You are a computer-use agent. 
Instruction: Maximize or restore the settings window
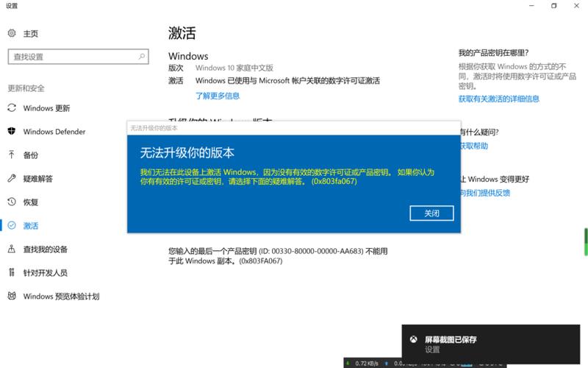click(x=554, y=6)
